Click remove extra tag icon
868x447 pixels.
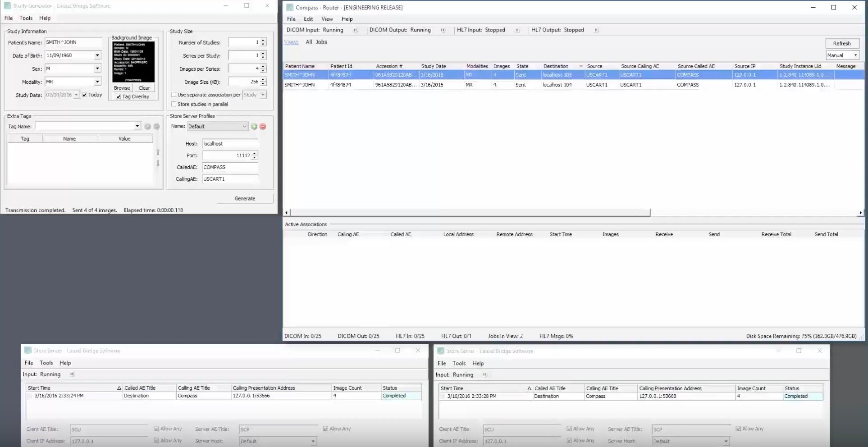(156, 127)
